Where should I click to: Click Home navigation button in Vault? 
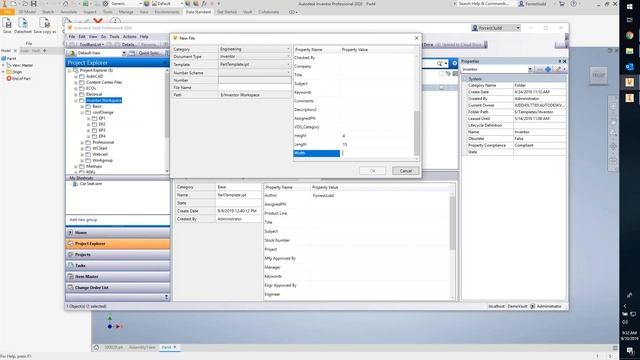pos(118,232)
